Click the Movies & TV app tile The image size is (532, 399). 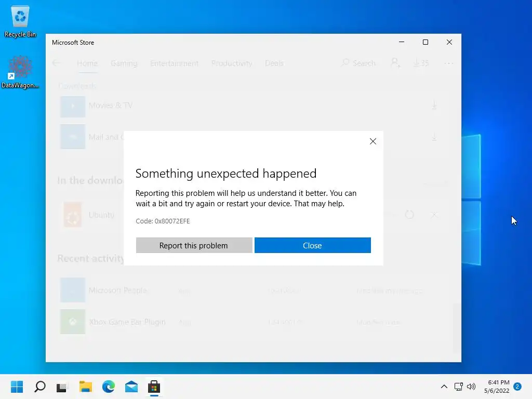coord(73,107)
